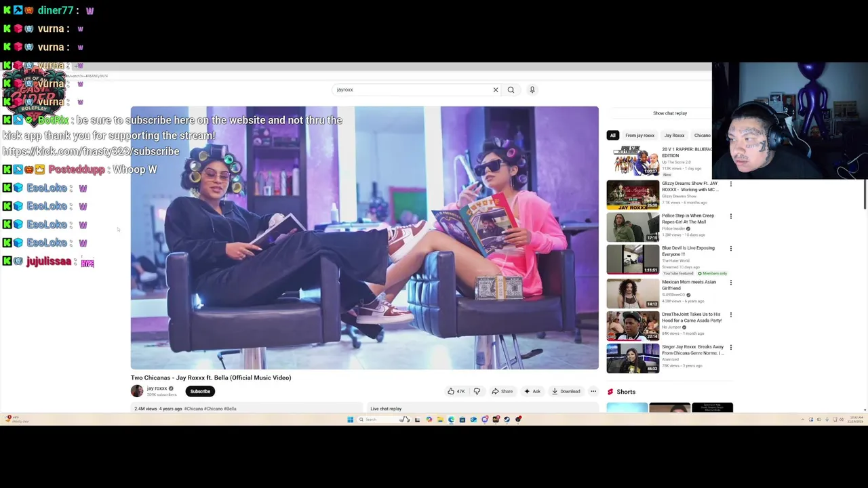Select the All filter chip
Viewport: 868px width, 488px height.
coord(612,136)
